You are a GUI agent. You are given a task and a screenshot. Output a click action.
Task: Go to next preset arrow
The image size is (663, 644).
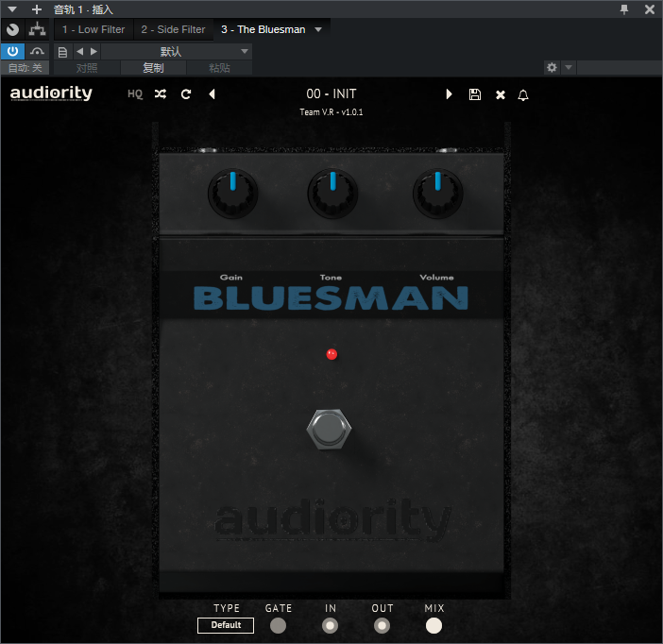click(x=449, y=93)
